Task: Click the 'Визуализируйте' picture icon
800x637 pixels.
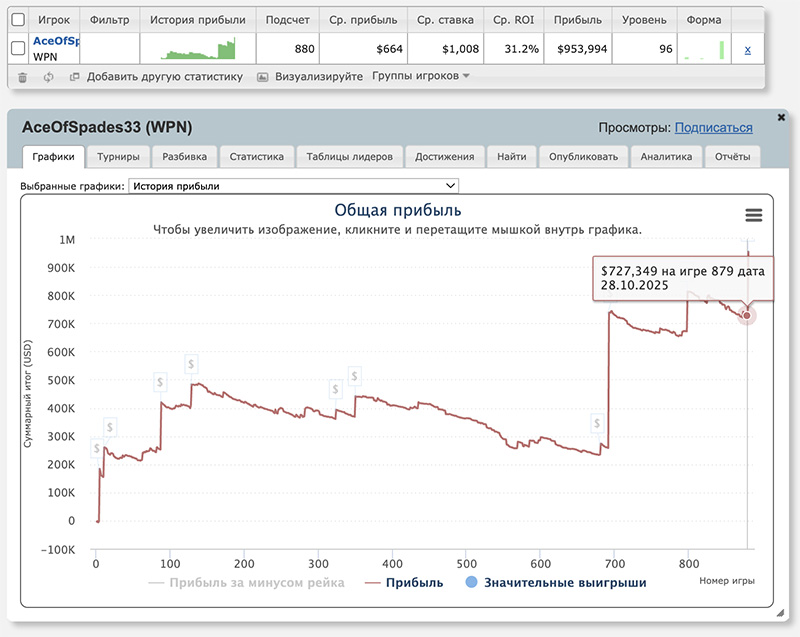Action: click(263, 76)
